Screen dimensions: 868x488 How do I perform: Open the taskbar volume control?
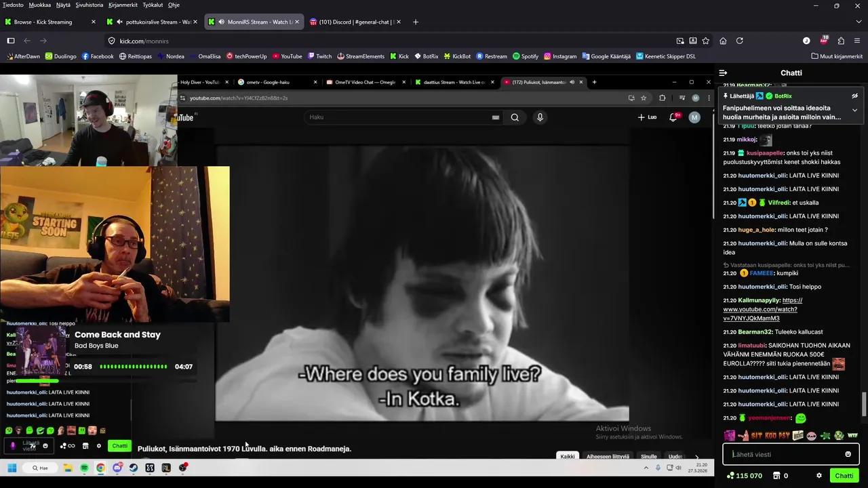(679, 468)
